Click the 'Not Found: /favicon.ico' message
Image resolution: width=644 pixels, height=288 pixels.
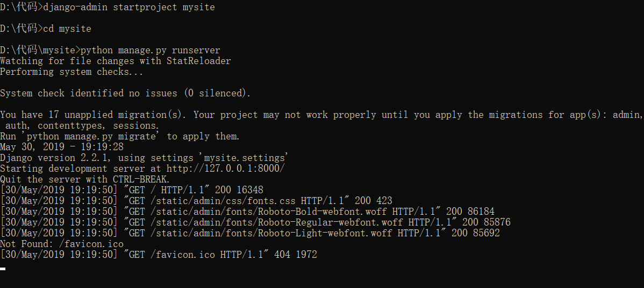point(61,244)
